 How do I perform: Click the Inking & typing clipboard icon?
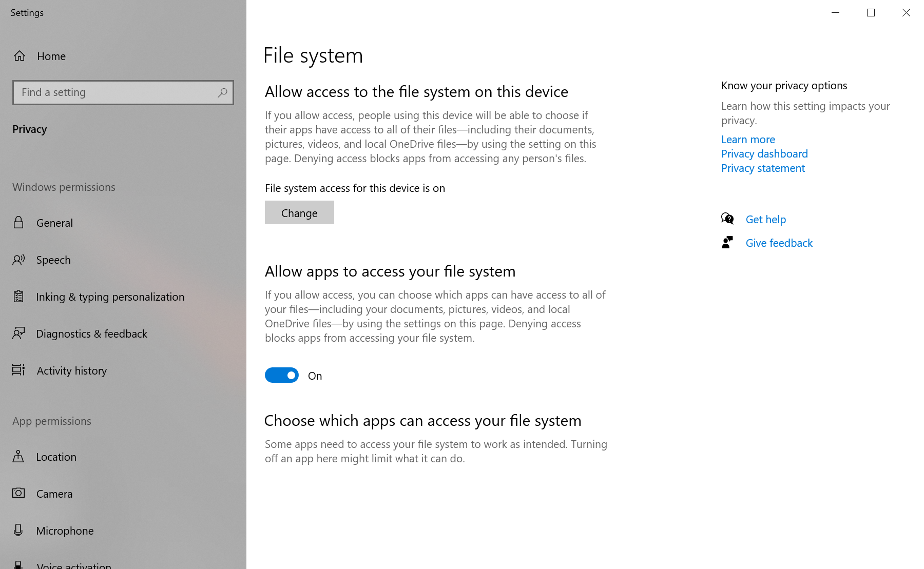coord(18,296)
